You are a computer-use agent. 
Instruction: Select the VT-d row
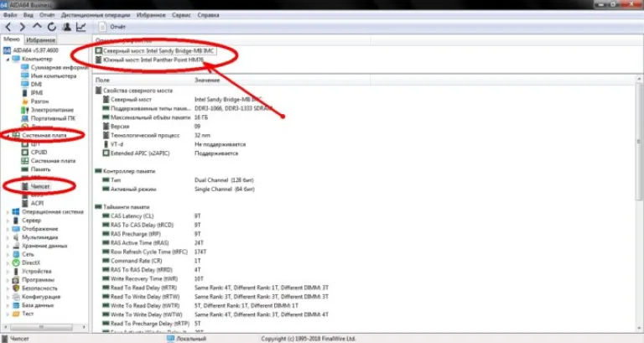(174, 144)
